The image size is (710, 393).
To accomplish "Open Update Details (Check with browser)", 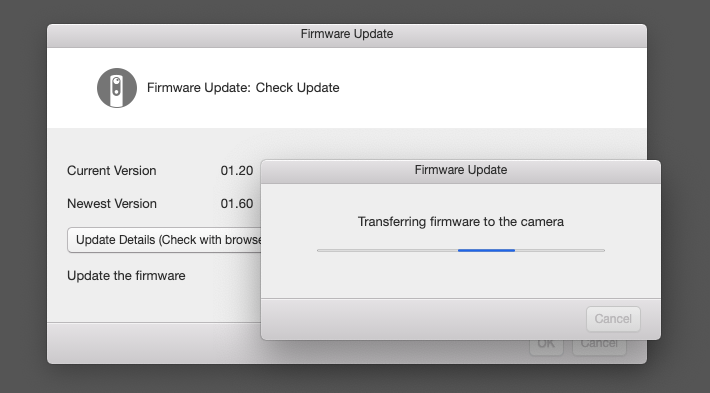I will tap(164, 240).
